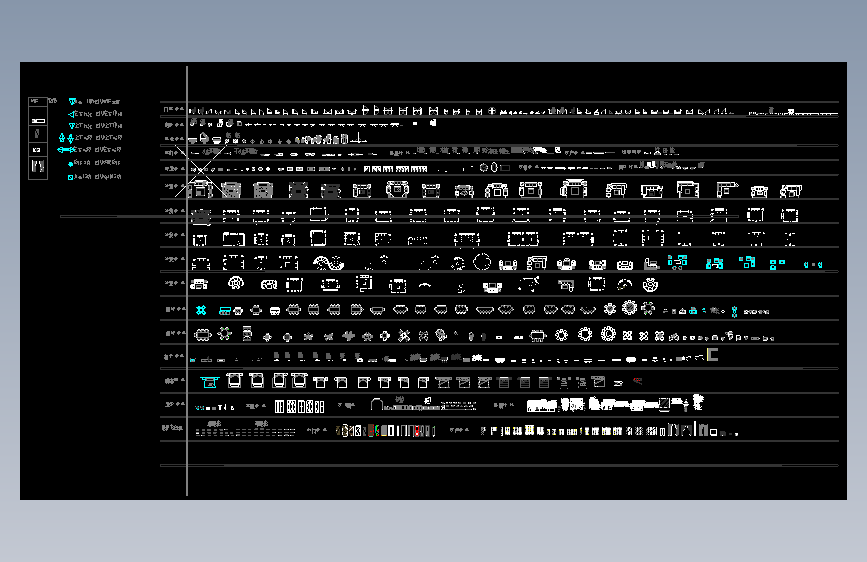
Task: Select the cyan bed block starting the bed row
Action: pos(210,382)
